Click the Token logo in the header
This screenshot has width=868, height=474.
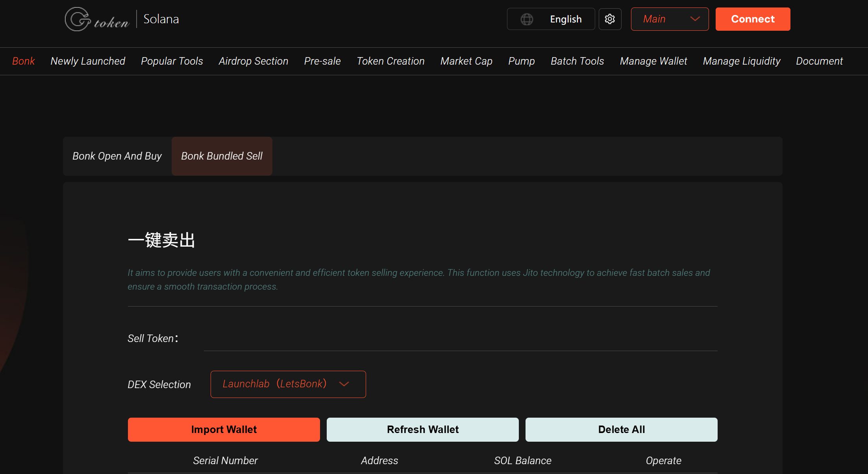click(97, 19)
